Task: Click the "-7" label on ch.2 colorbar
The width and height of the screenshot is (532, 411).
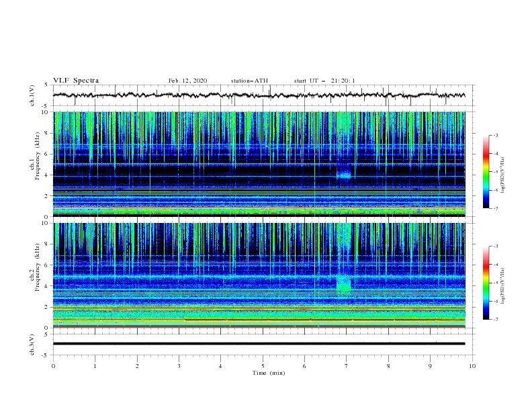Action: (495, 320)
